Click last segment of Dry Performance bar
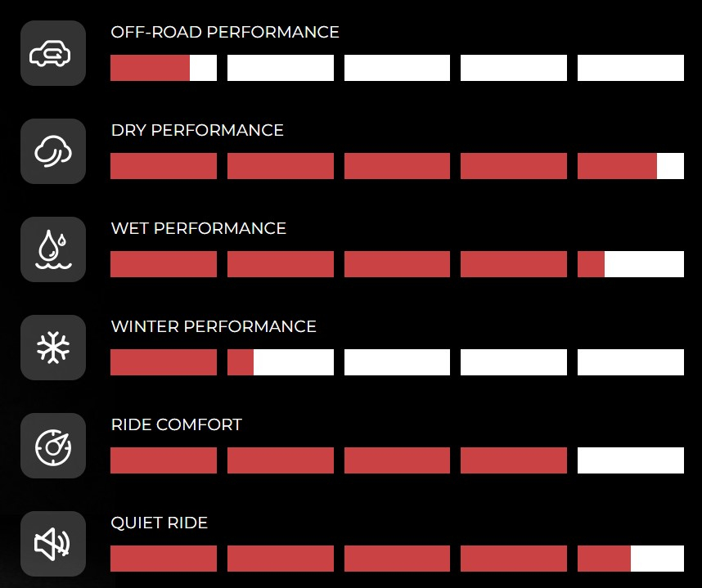Image resolution: width=702 pixels, height=588 pixels. tap(630, 166)
